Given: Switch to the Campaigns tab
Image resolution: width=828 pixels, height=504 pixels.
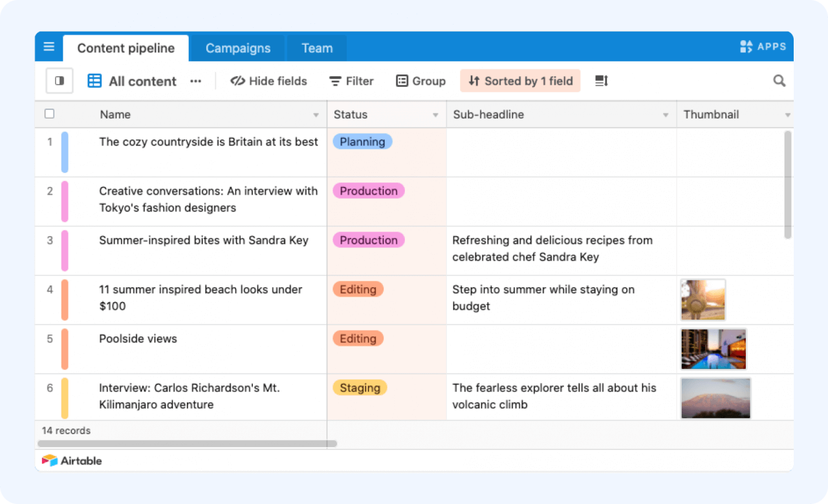Looking at the screenshot, I should [237, 48].
